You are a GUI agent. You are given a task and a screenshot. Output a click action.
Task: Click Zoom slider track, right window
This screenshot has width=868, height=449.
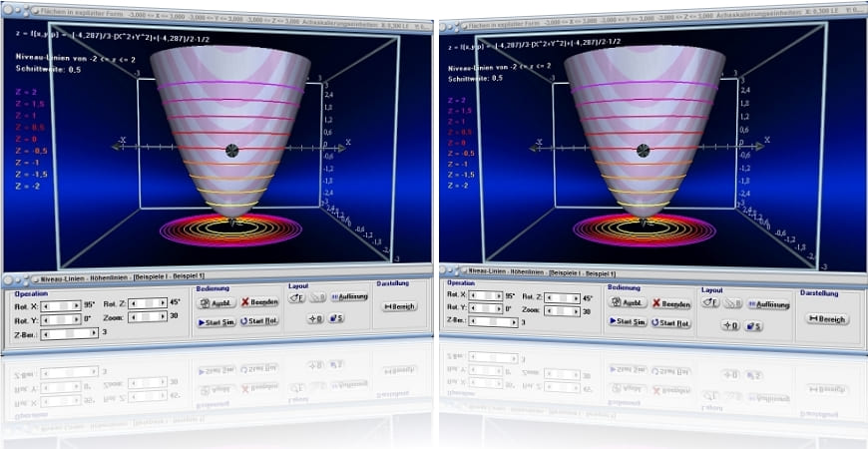(563, 311)
